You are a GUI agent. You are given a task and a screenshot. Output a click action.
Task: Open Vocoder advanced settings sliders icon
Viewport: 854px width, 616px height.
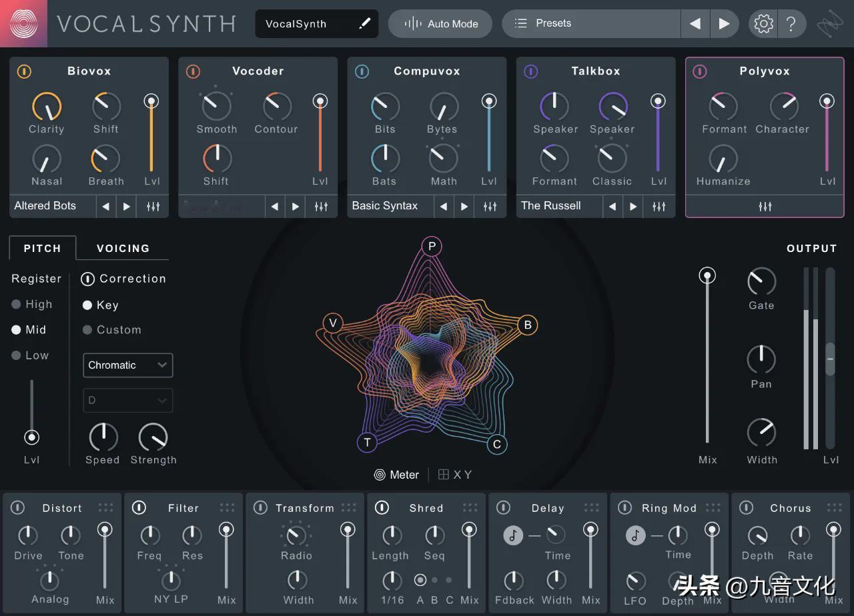(x=322, y=206)
